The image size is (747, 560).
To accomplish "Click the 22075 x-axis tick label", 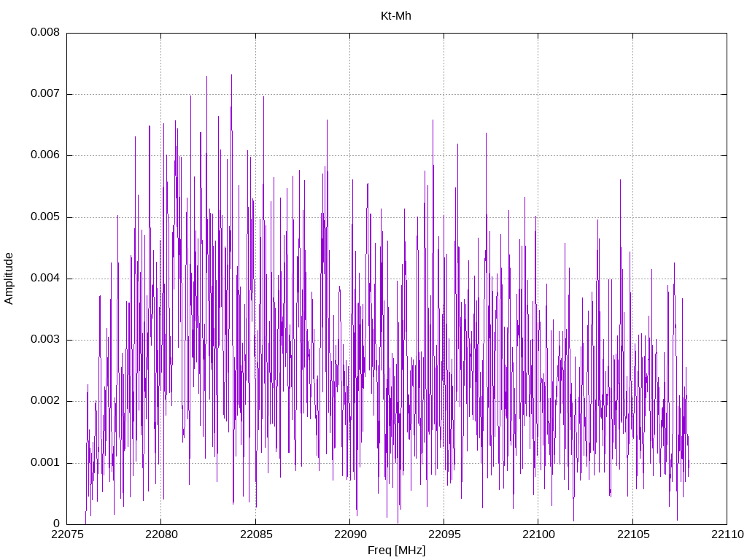I will tap(66, 534).
